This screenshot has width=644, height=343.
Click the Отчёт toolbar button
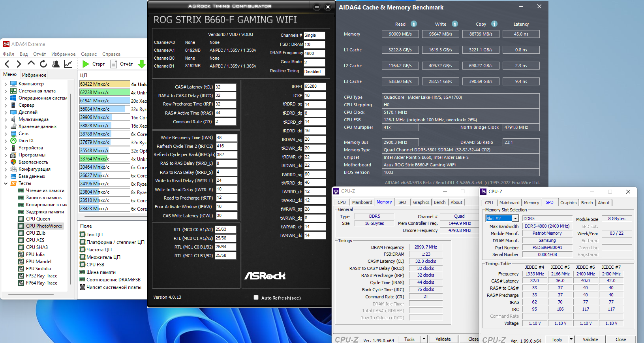pyautogui.click(x=122, y=64)
